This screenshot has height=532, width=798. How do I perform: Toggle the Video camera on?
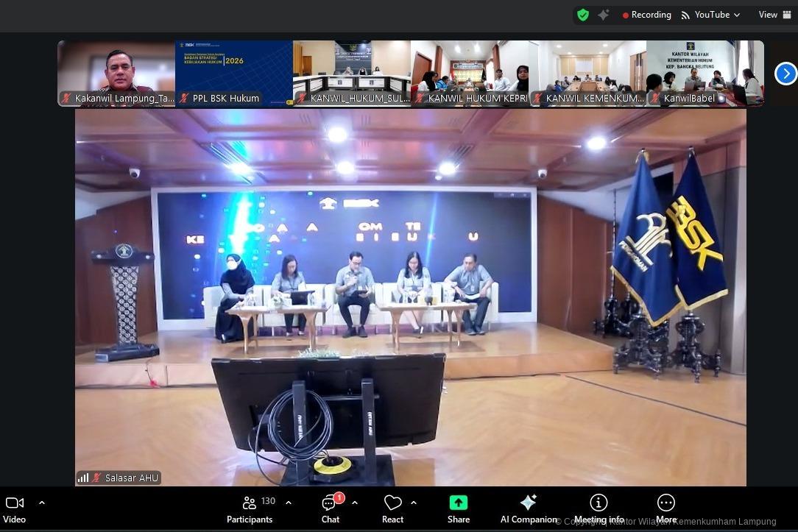(x=15, y=509)
